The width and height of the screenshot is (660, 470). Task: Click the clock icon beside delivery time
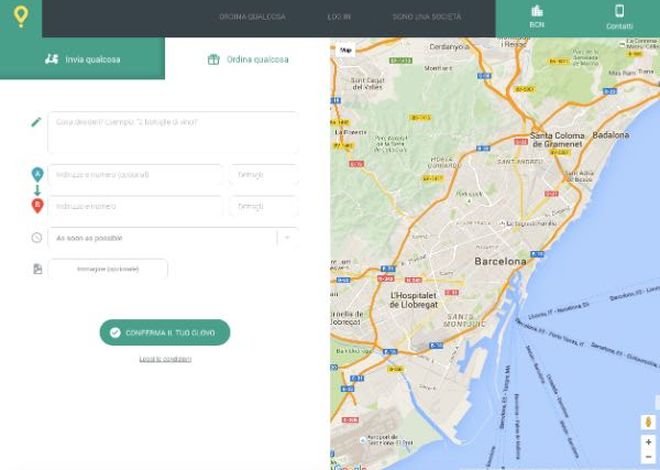(x=37, y=238)
